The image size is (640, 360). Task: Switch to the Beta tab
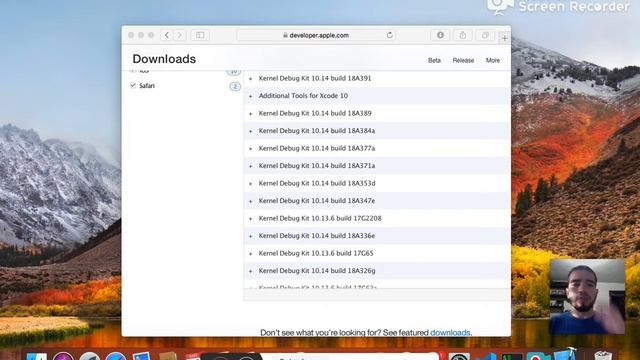(x=434, y=60)
